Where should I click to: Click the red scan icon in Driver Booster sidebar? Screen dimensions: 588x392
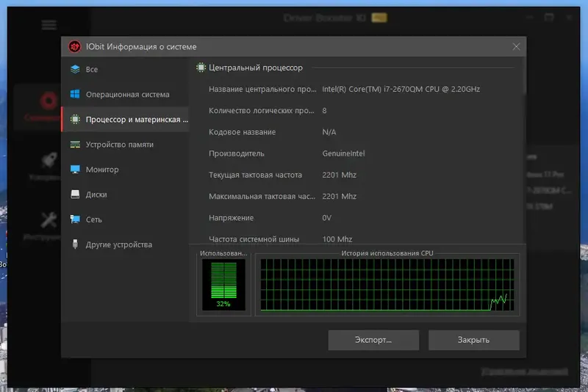pyautogui.click(x=49, y=101)
